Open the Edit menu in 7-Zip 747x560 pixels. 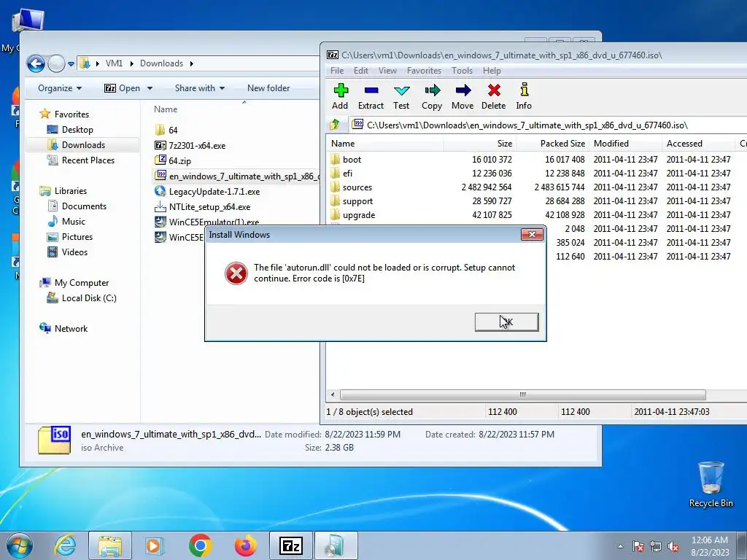click(x=360, y=71)
